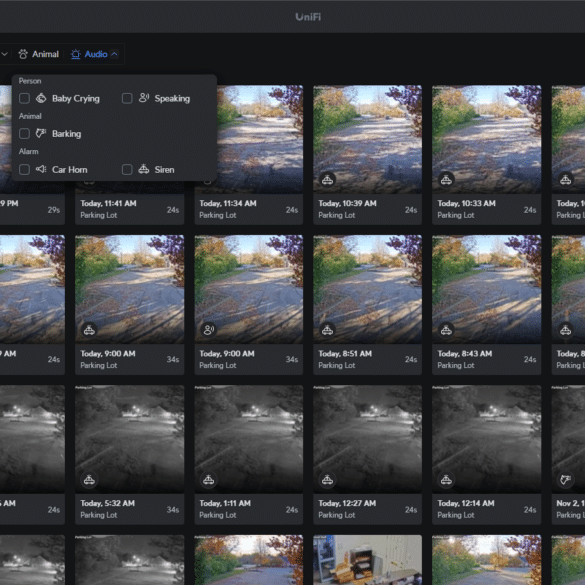
Task: Click the UniFi title text
Action: [308, 17]
